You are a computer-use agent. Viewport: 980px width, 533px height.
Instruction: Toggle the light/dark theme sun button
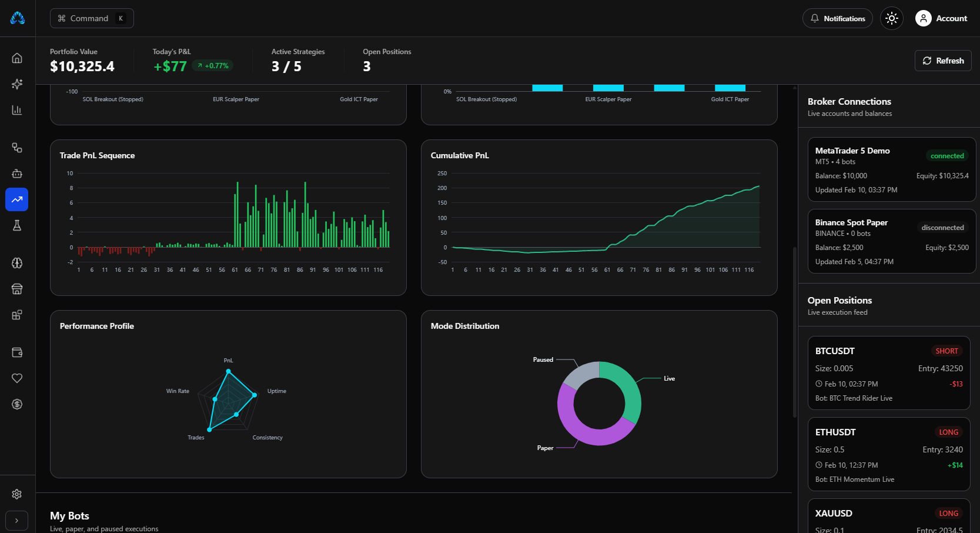coord(892,18)
